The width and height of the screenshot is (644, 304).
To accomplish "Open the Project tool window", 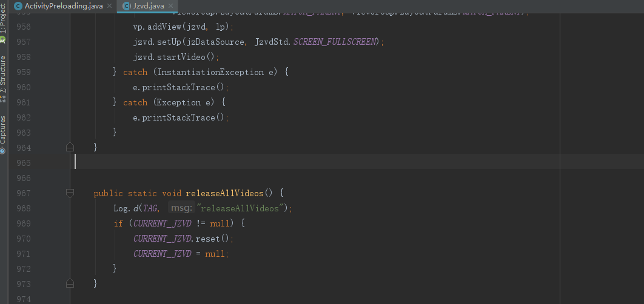I will point(3,22).
